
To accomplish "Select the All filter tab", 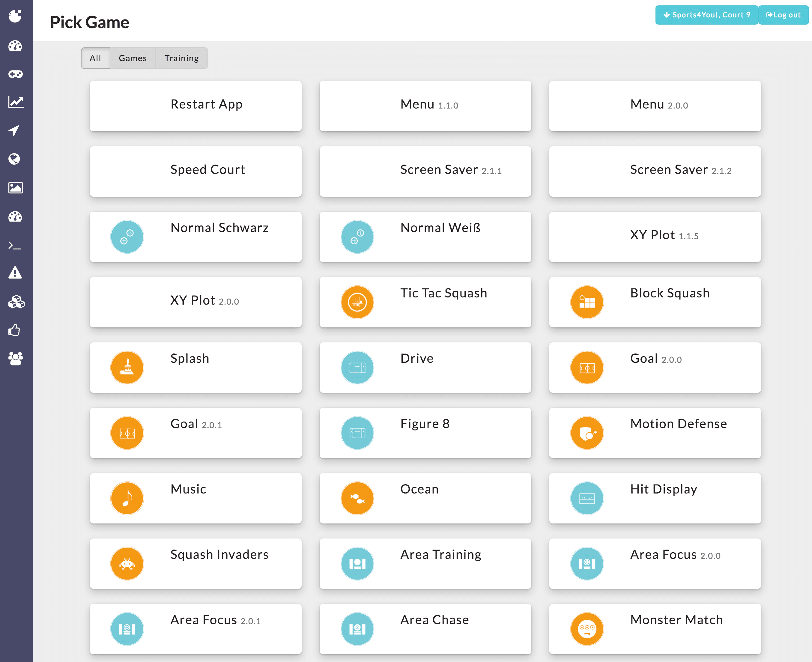I will click(95, 58).
